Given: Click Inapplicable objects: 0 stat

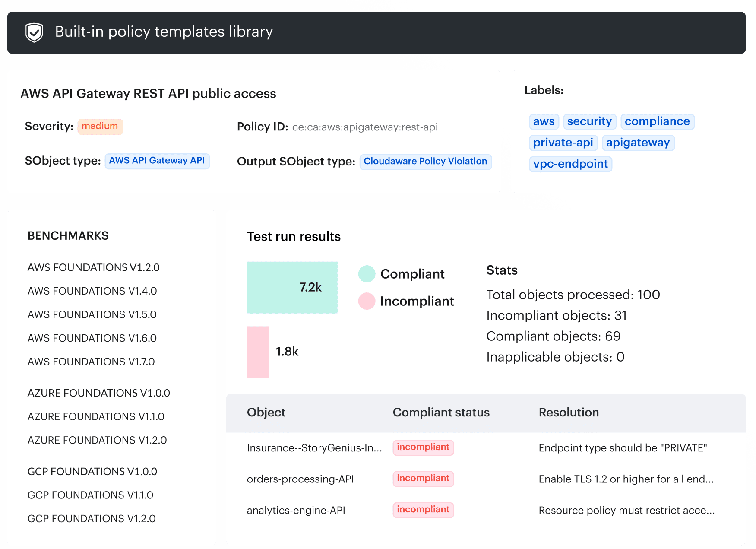Looking at the screenshot, I should [556, 357].
